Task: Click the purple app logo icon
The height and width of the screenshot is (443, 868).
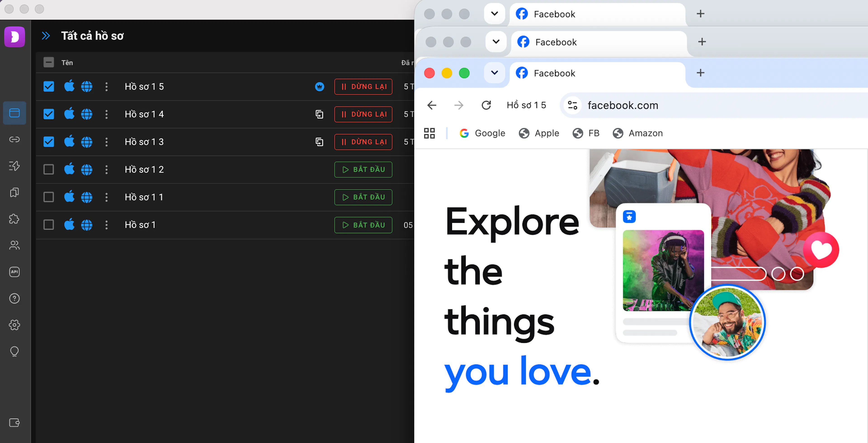Action: coord(14,37)
